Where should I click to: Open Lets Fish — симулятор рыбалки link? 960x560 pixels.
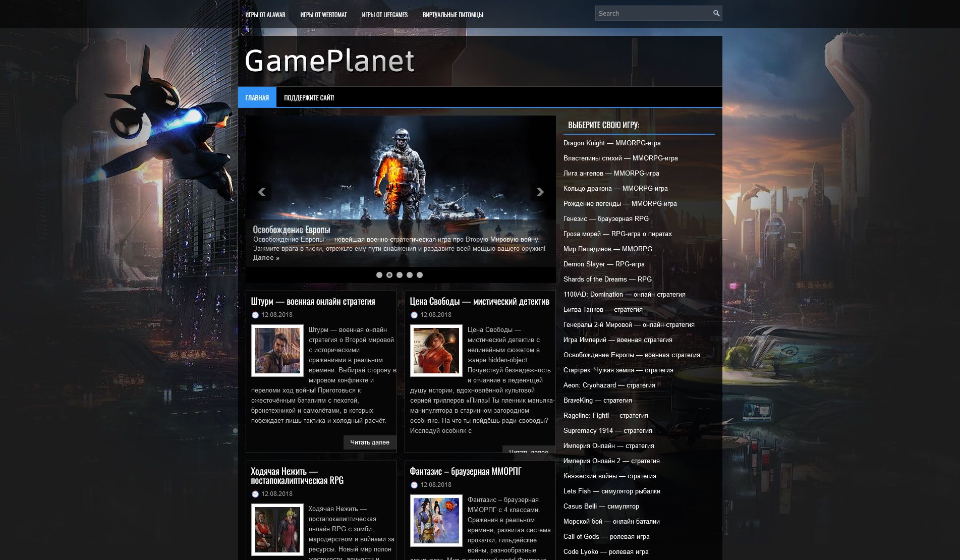pyautogui.click(x=612, y=491)
